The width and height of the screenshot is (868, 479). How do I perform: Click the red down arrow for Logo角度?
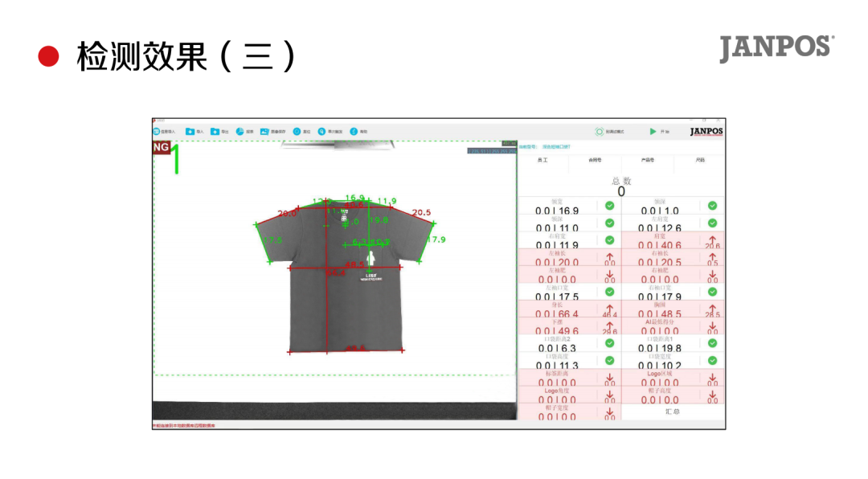click(x=609, y=395)
